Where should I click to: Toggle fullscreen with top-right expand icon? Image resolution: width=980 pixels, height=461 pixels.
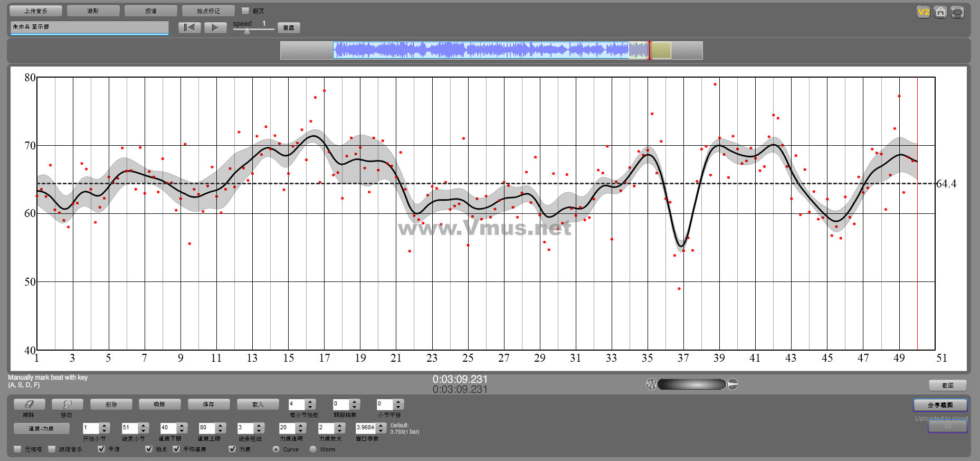tap(957, 12)
